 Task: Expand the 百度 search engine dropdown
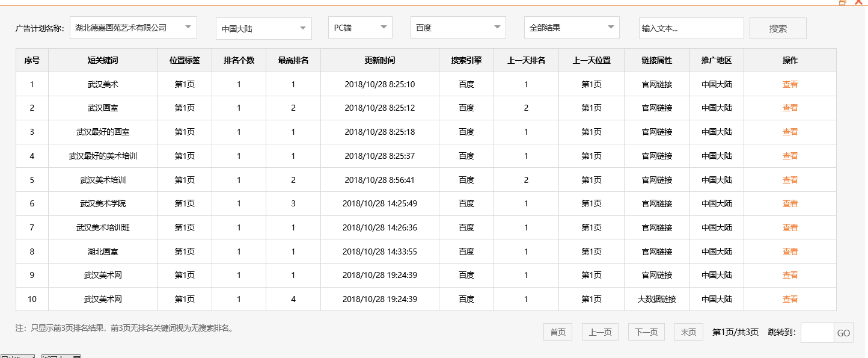[x=457, y=27]
